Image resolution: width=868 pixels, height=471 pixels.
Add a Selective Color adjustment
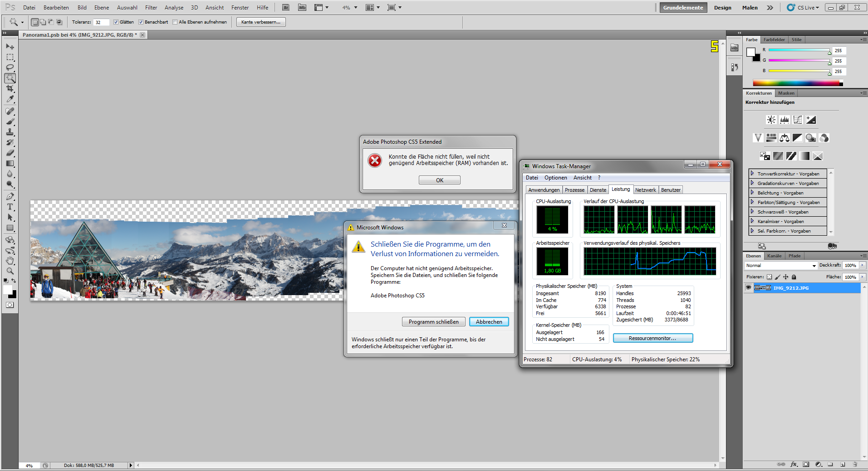pos(818,156)
